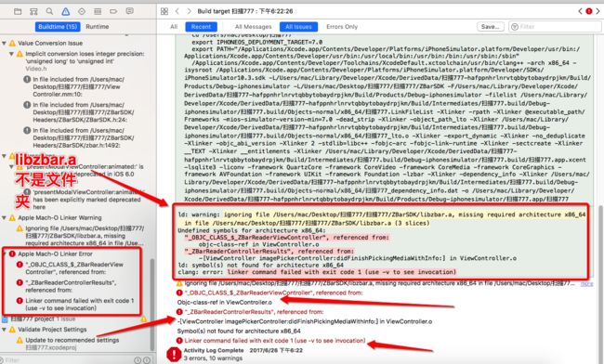Select 'Update to recommended settings' issue
The height and width of the screenshot is (364, 604).
pos(72,340)
